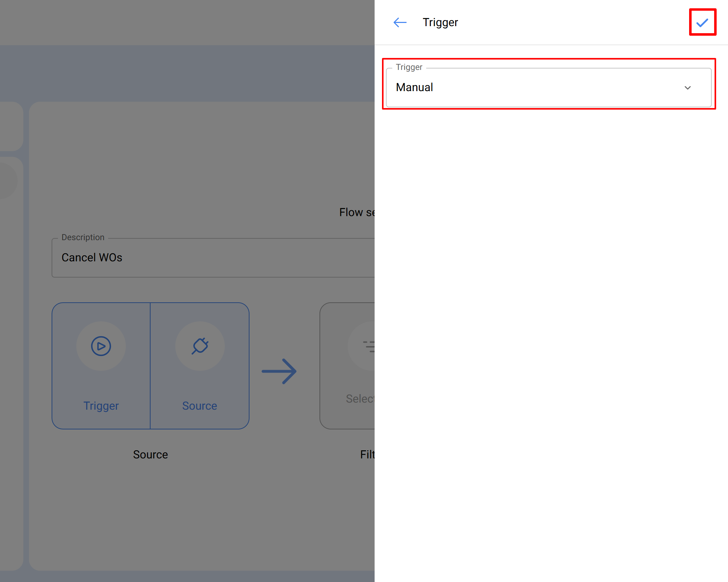
Task: Click the chevron arrow in Trigger dropdown
Action: point(687,88)
